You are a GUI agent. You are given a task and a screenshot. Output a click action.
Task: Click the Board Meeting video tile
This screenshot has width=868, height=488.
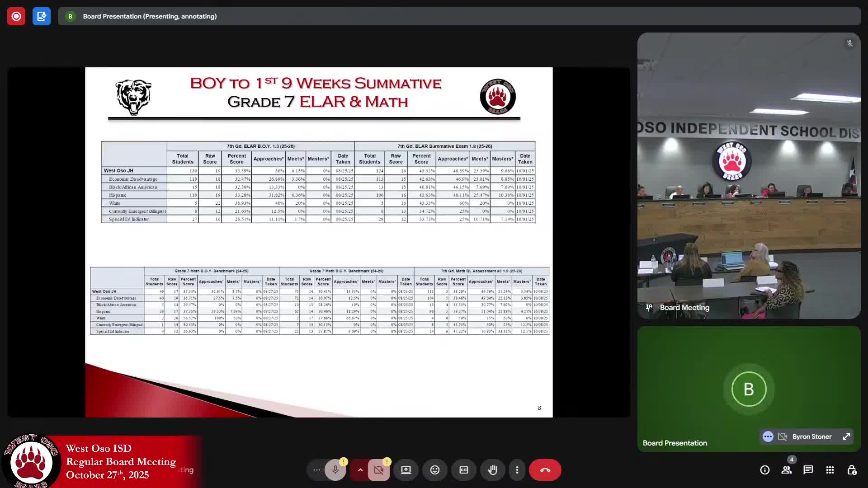pyautogui.click(x=749, y=175)
